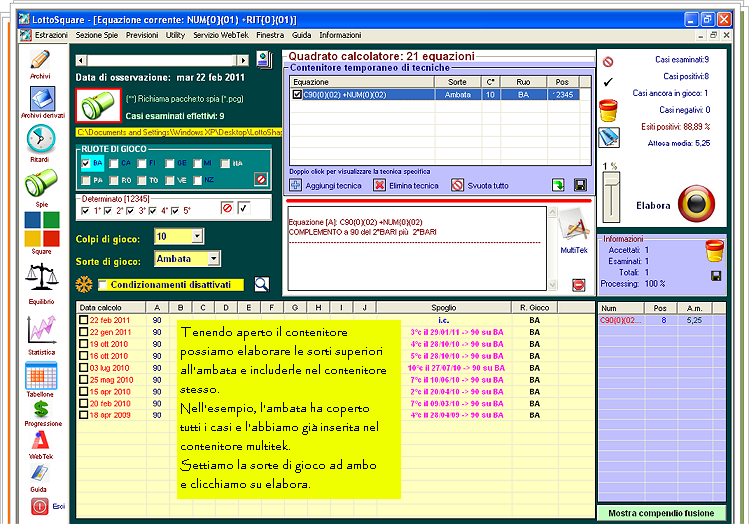Click the red Esci power icon
Image resolution: width=749 pixels, height=524 pixels.
pos(40,506)
